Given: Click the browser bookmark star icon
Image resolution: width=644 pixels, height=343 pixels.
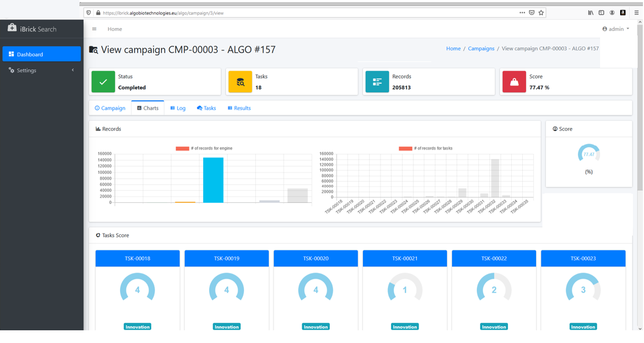Looking at the screenshot, I should point(541,13).
